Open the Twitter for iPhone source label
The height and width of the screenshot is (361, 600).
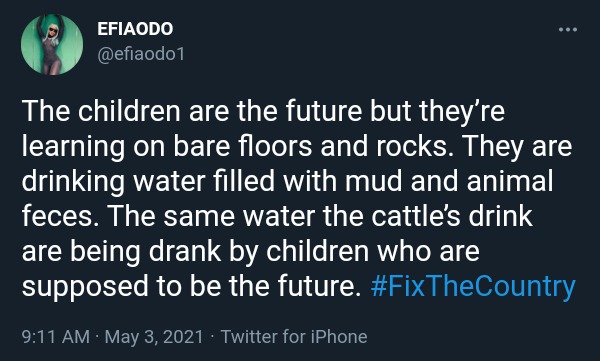click(294, 337)
